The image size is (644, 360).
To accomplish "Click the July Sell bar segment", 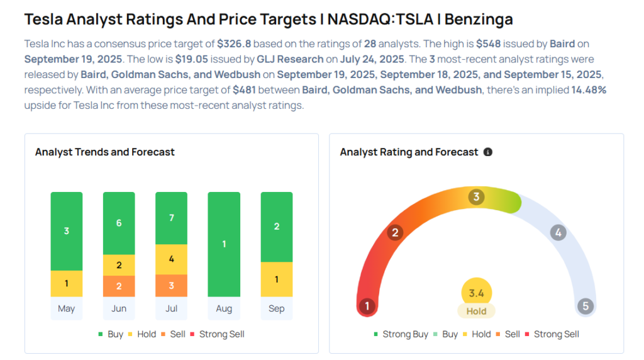I will pyautogui.click(x=171, y=286).
